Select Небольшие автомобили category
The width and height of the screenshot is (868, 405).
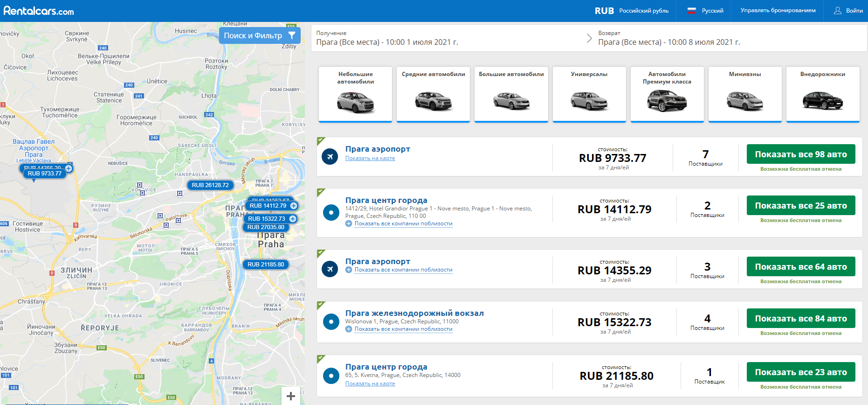[356, 94]
